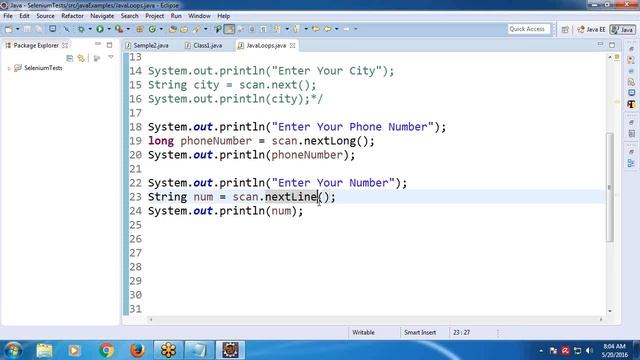Toggle the Mark Occurrences icon

[x=218, y=29]
